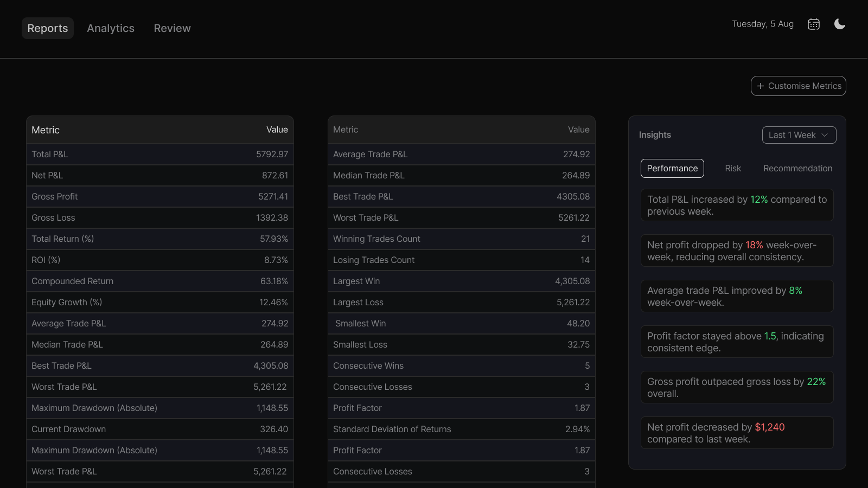The image size is (868, 488).
Task: Click the Value column header in second table
Action: 578,130
